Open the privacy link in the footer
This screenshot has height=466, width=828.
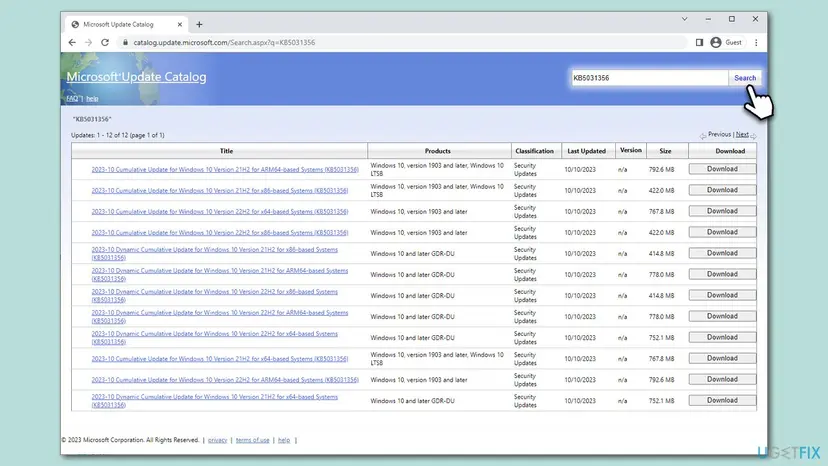tap(217, 440)
